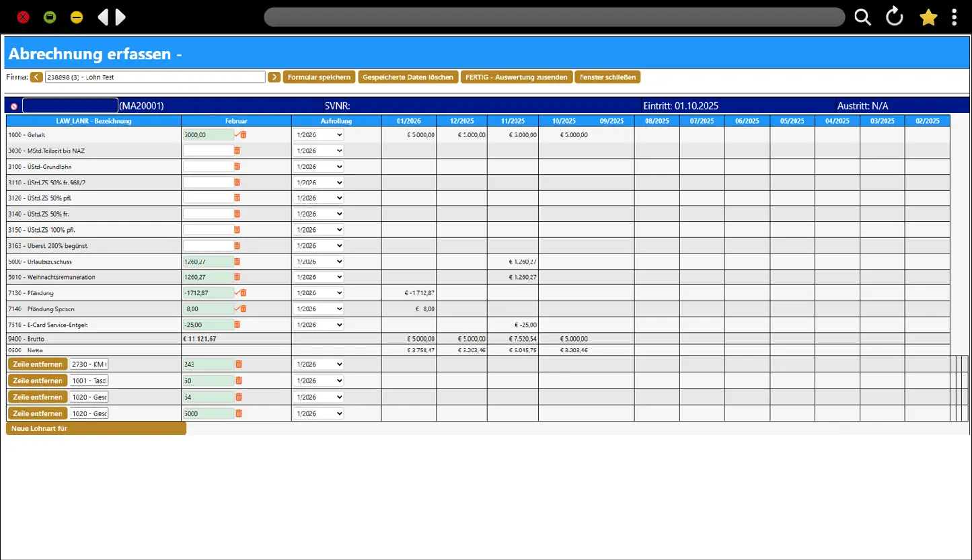The width and height of the screenshot is (972, 560).
Task: Click the empty Februar input for 3100 ÜStd-Grundlohn
Action: pyautogui.click(x=209, y=166)
